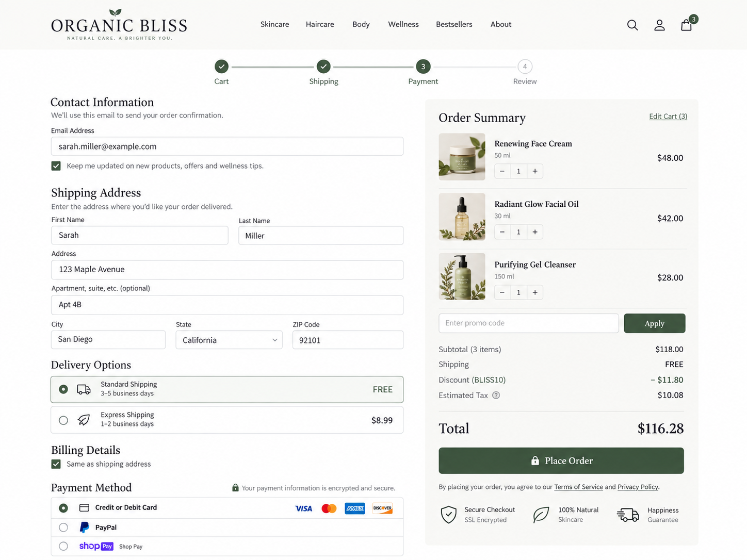The height and width of the screenshot is (560, 747).
Task: Select PayPal payment radio
Action: (63, 528)
